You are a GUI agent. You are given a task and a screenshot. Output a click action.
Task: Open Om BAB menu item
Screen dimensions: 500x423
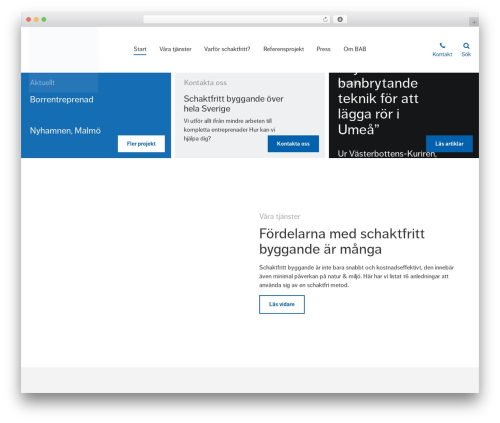click(x=355, y=49)
